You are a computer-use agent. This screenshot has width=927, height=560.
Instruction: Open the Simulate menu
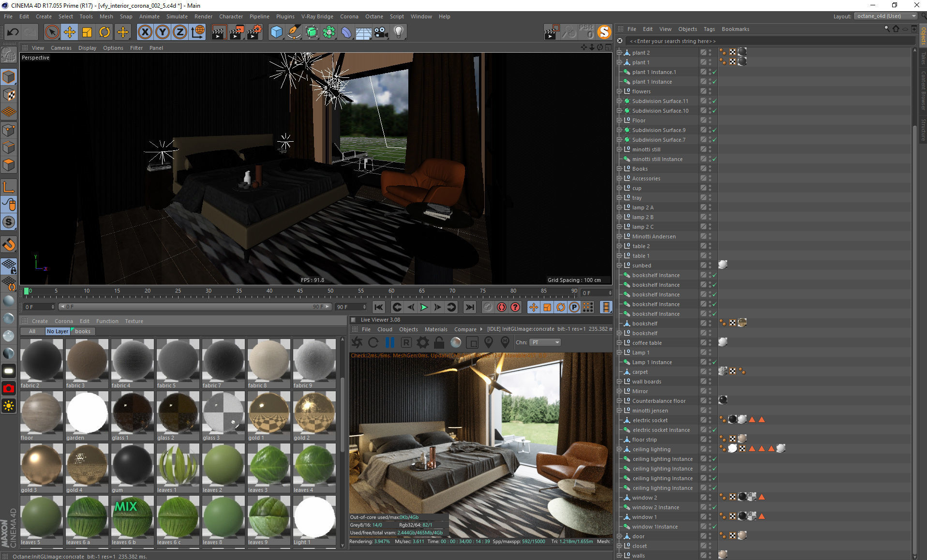click(177, 16)
